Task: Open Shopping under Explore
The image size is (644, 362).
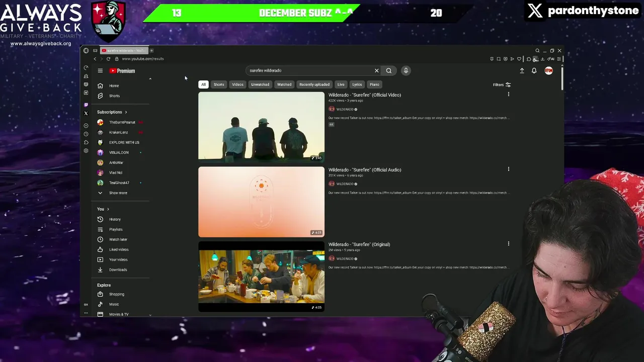Action: point(116,294)
